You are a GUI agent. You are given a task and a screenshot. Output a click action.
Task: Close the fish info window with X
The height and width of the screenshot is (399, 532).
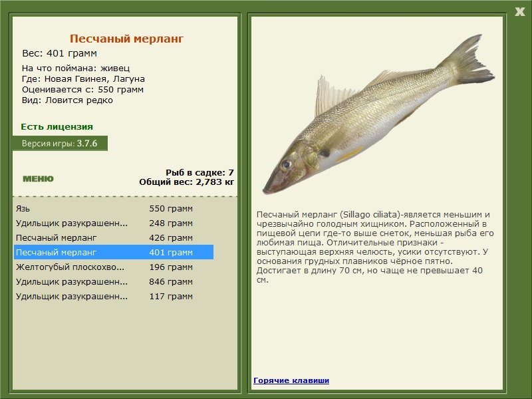pos(519,12)
